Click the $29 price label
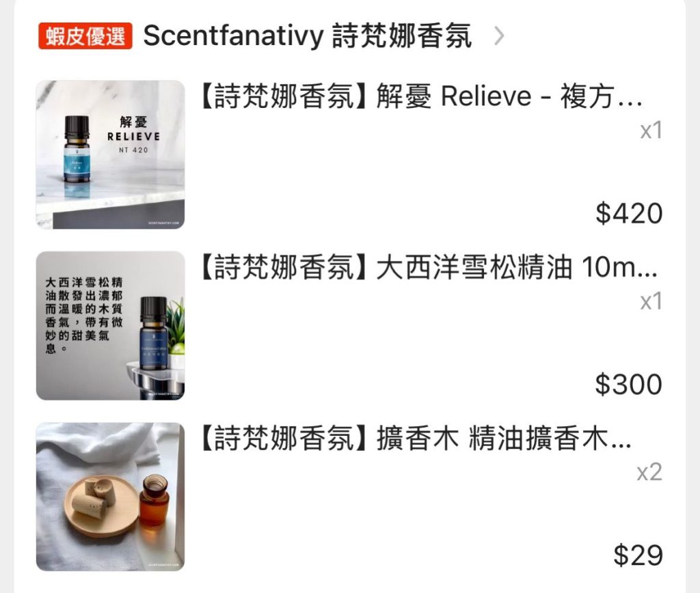Screen dimensions: 700x593 click(x=638, y=555)
